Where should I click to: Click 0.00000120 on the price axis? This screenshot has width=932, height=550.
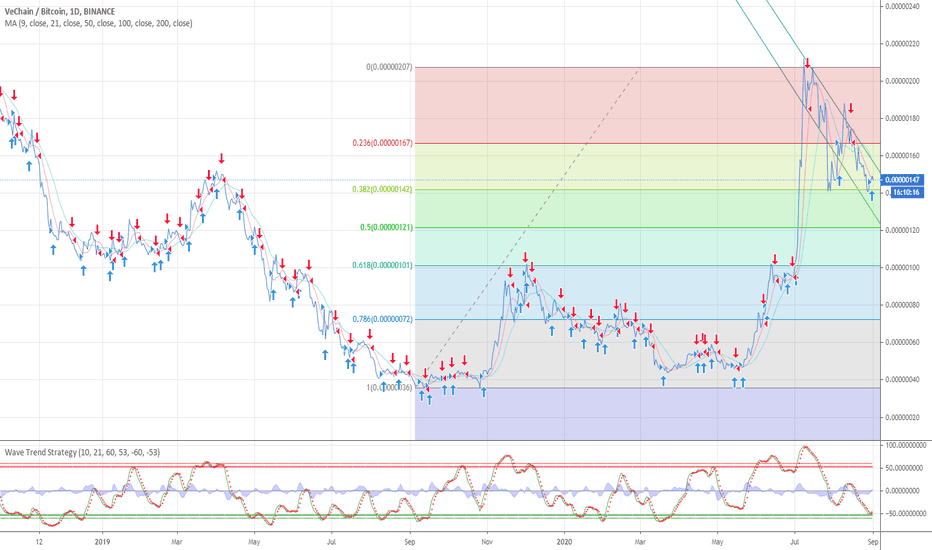coord(902,230)
